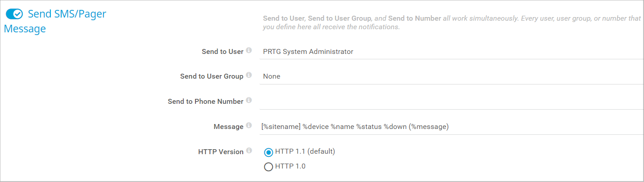The image size is (644, 182).
Task: Click info icon beside Send to Phone Number
Action: click(249, 101)
